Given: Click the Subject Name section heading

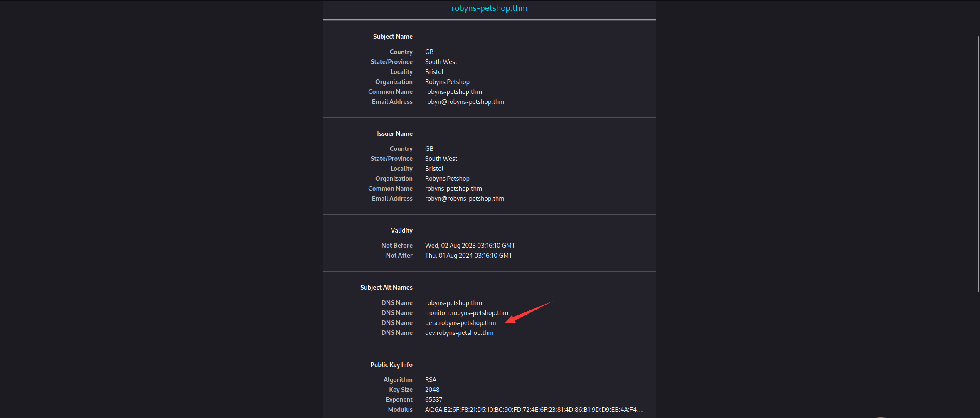Looking at the screenshot, I should [392, 37].
